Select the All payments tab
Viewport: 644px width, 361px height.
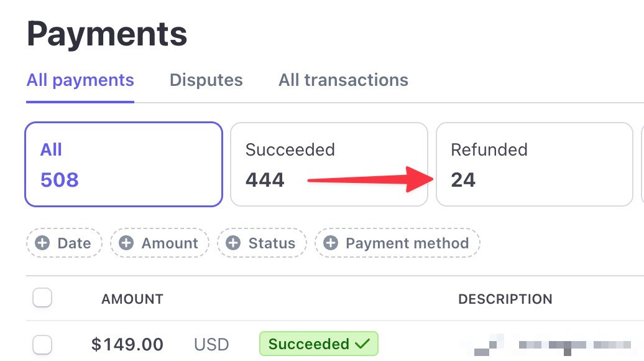80,80
